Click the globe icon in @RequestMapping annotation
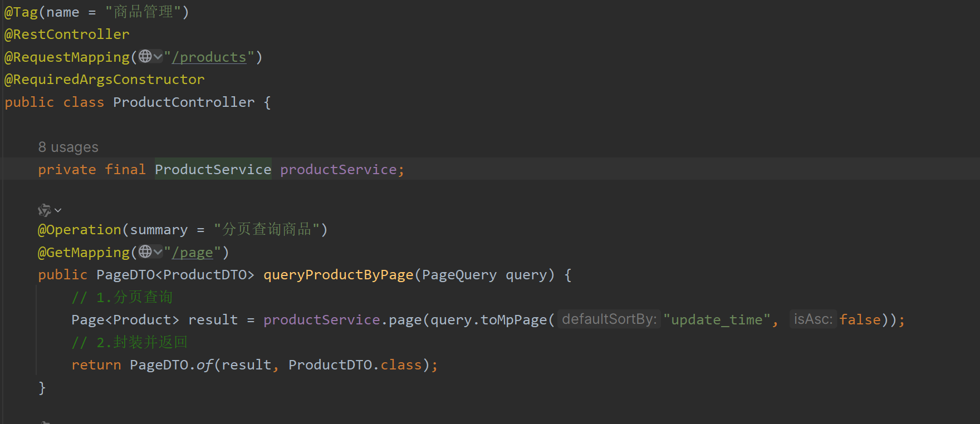 (x=145, y=56)
